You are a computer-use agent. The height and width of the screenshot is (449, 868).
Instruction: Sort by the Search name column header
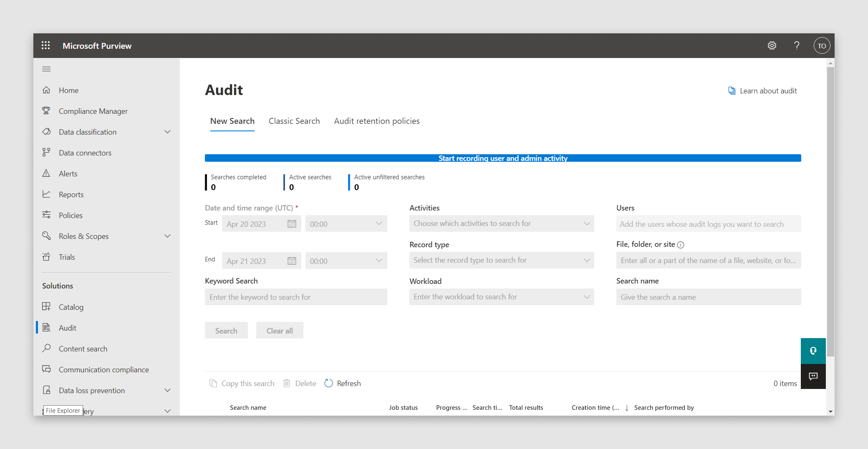[x=248, y=408]
